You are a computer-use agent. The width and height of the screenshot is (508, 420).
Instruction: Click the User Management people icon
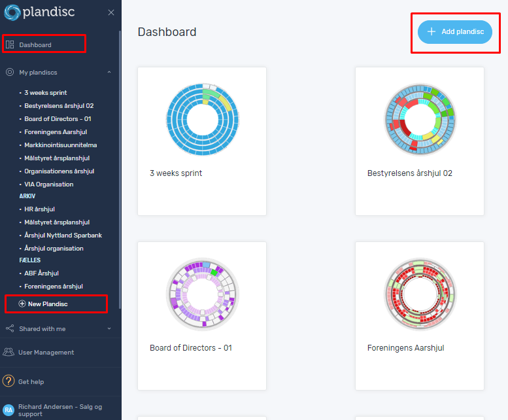click(8, 352)
